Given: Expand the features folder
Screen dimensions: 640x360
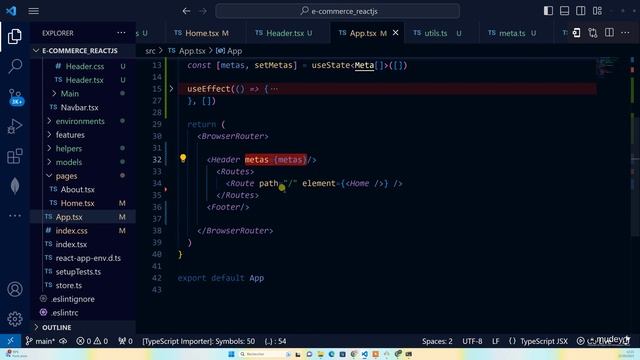Looking at the screenshot, I should pos(70,135).
